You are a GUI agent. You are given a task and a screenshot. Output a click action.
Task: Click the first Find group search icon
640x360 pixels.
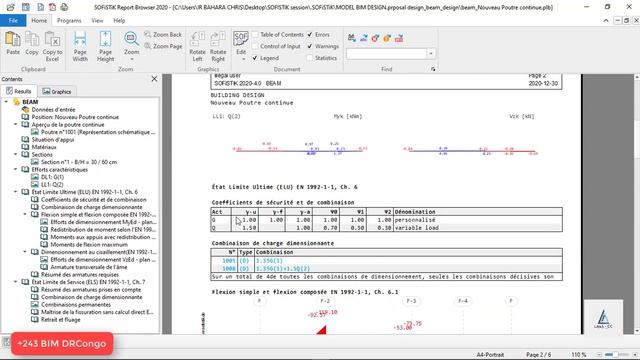coord(351,38)
